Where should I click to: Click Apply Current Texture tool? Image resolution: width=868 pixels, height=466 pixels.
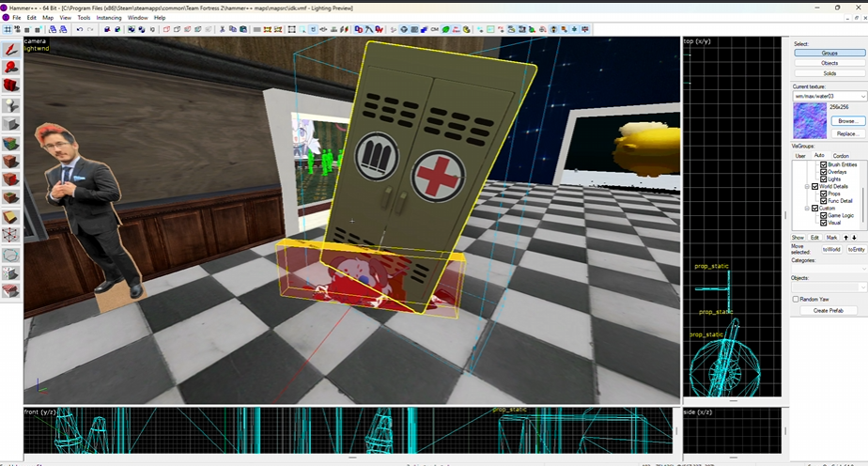[11, 162]
